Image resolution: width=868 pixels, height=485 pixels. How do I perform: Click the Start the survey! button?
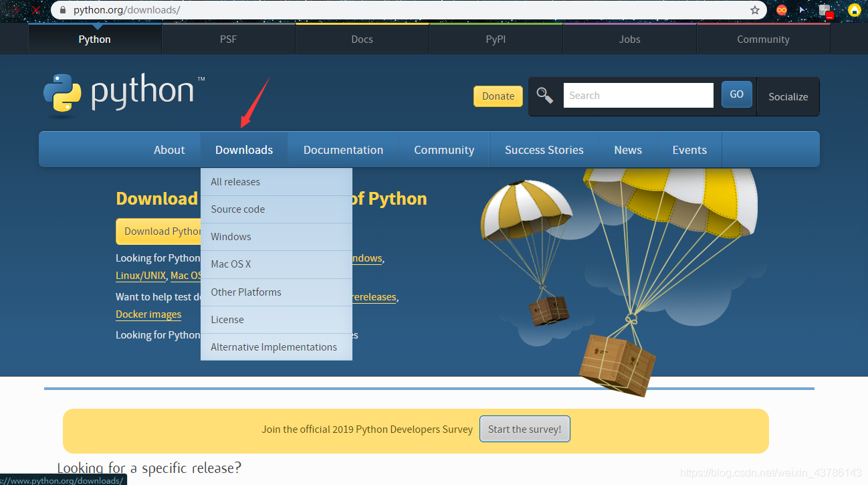pos(525,429)
